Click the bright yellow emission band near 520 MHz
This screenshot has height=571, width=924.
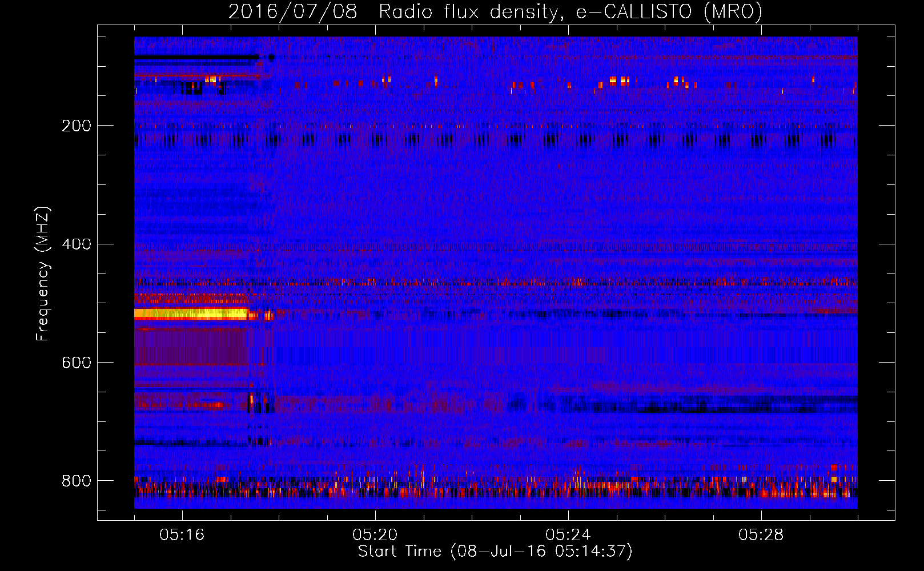[191, 313]
